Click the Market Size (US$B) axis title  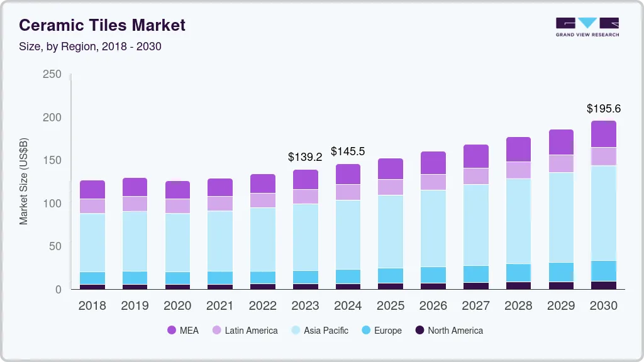point(24,182)
